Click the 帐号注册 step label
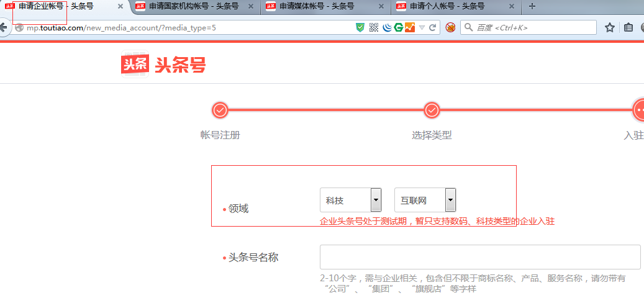Viewport: 644px width, 303px height. (x=220, y=135)
